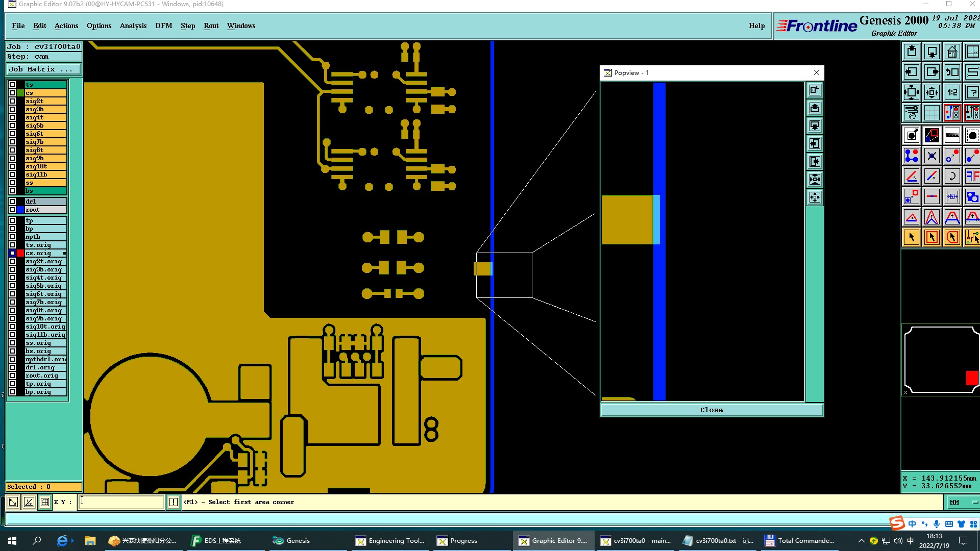Open the DFM menu

click(163, 26)
